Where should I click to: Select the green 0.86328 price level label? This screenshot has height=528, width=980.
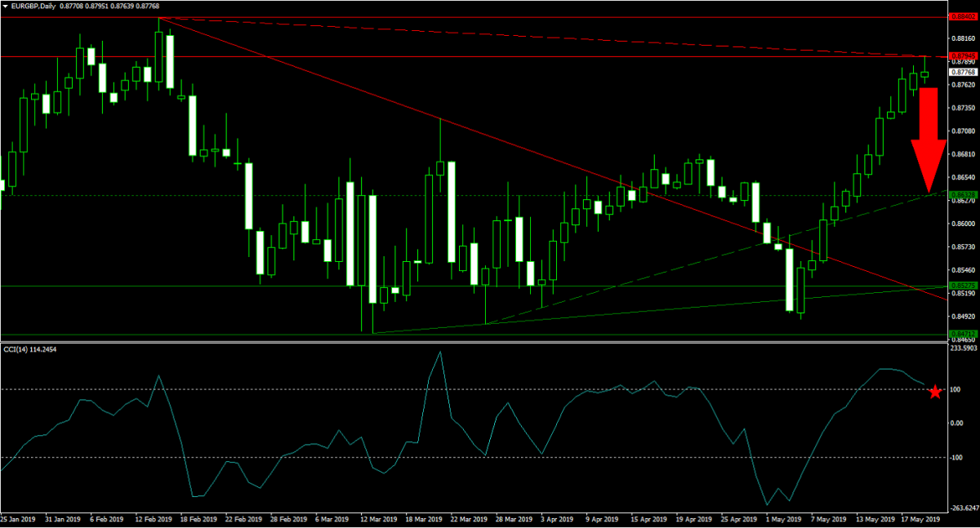pyautogui.click(x=962, y=194)
